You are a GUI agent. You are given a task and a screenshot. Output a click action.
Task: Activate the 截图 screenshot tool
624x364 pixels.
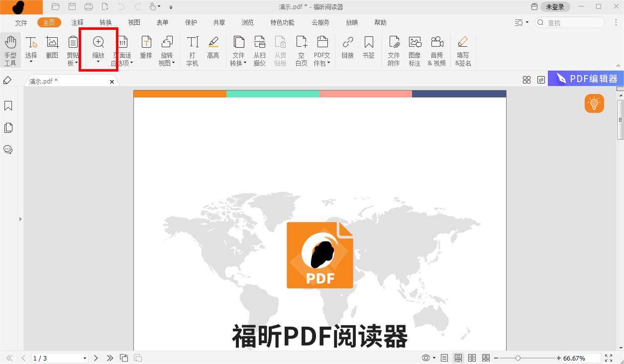(52, 50)
